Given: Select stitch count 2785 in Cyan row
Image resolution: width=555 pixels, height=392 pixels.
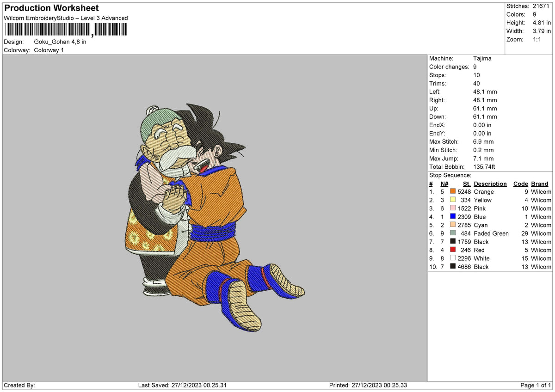Looking at the screenshot, I should click(x=464, y=225).
